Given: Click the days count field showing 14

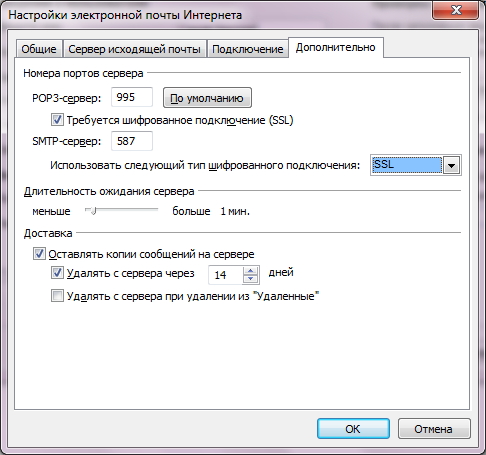Looking at the screenshot, I should click(226, 275).
